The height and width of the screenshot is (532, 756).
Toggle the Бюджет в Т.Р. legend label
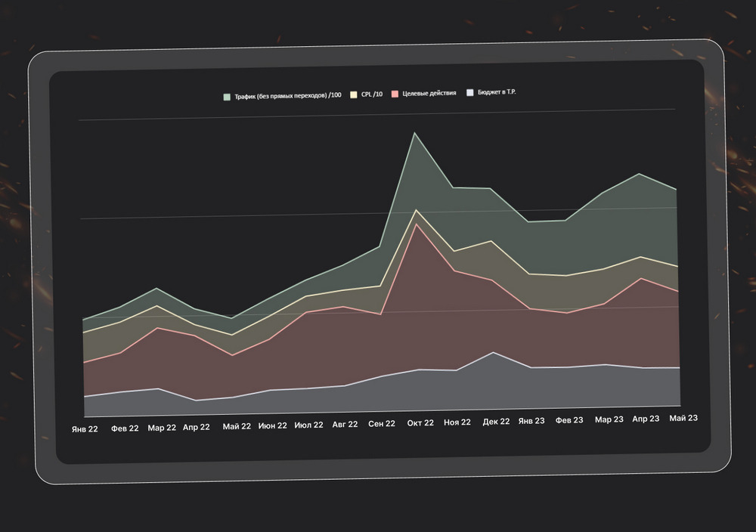click(x=497, y=91)
